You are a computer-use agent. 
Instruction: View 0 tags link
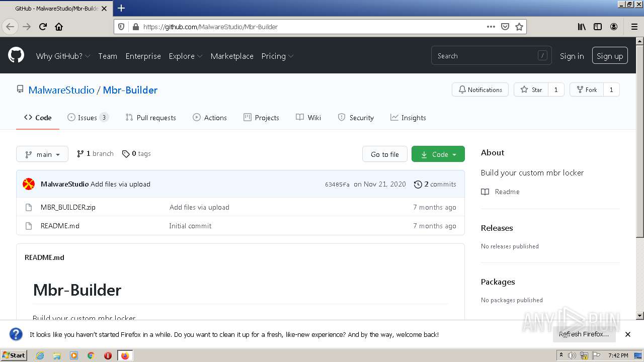click(136, 154)
